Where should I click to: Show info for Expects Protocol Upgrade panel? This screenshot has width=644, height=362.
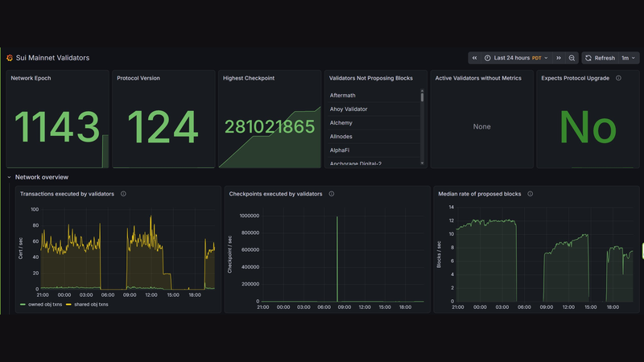[618, 78]
